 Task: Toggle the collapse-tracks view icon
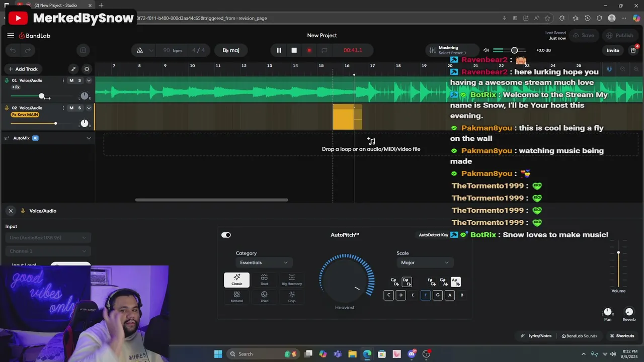click(x=87, y=69)
